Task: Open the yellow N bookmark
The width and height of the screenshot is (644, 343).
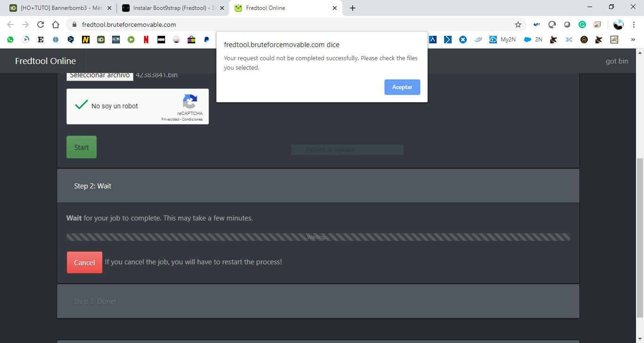Action: [x=86, y=40]
